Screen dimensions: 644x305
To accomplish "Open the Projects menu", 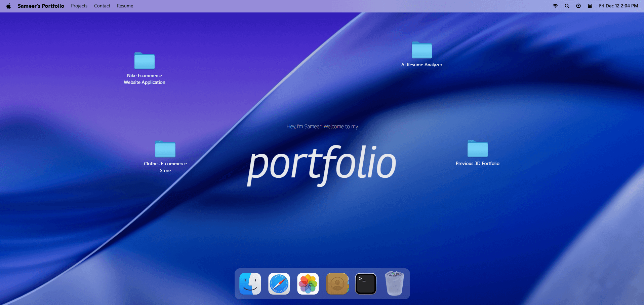I will click(x=79, y=6).
